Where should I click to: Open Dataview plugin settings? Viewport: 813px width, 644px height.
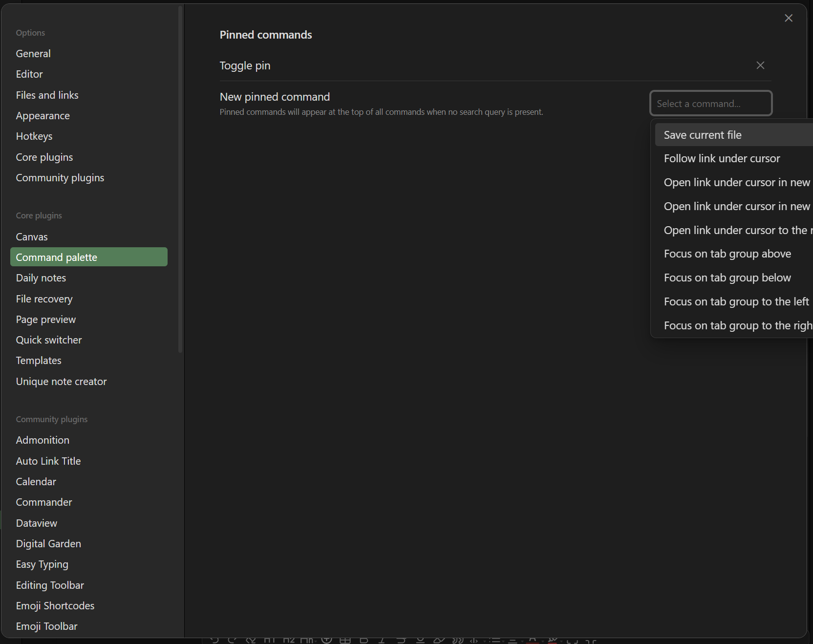tap(89, 523)
